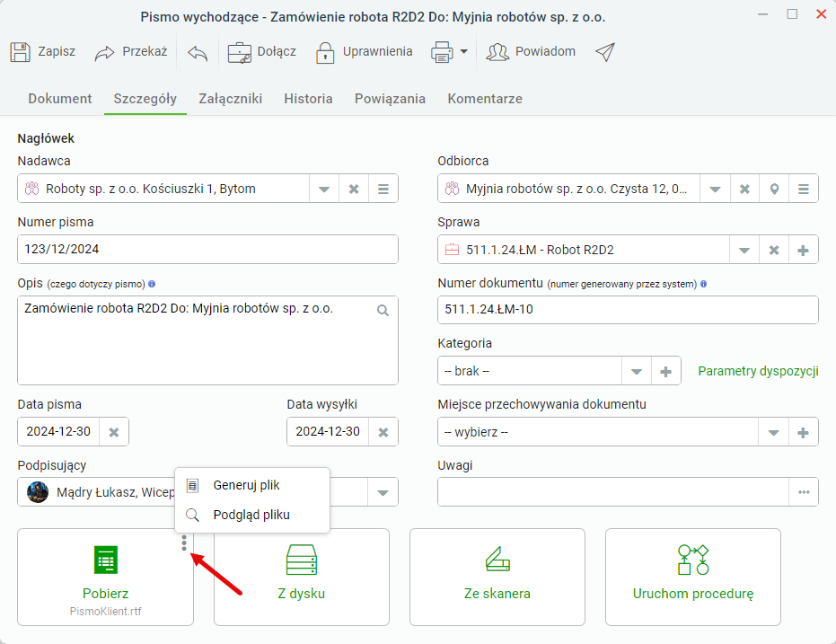Click Dołącz briefcase button

[x=262, y=52]
